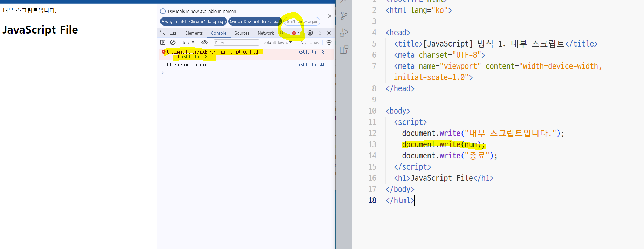
Task: Click line number 13 in editor
Action: (x=372, y=144)
